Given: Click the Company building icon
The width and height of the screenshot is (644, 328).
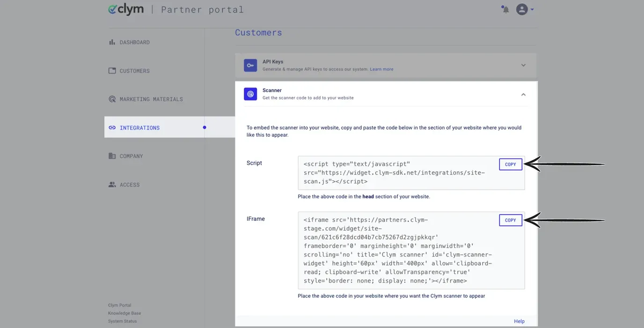Looking at the screenshot, I should pyautogui.click(x=112, y=156).
